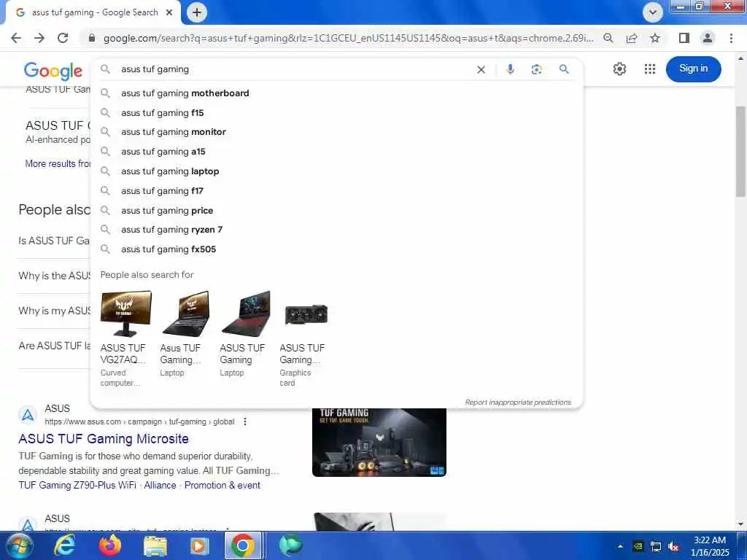Open the Chrome three-dot menu

click(x=731, y=38)
